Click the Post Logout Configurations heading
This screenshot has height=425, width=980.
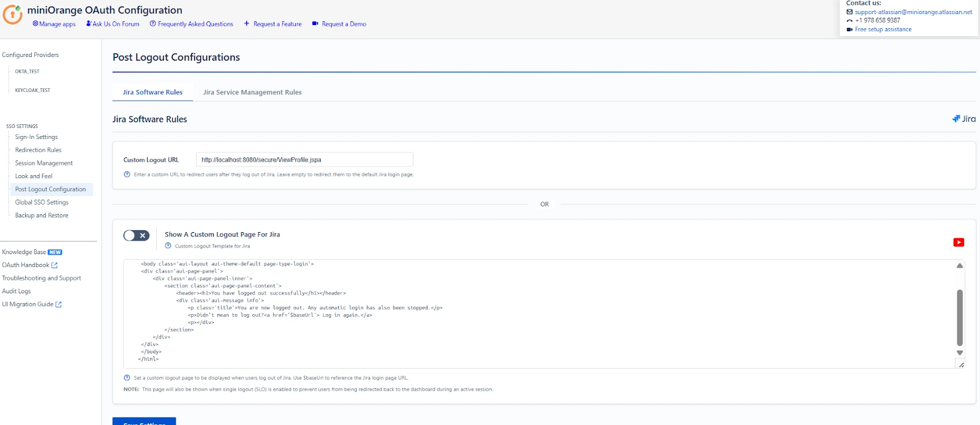(176, 57)
